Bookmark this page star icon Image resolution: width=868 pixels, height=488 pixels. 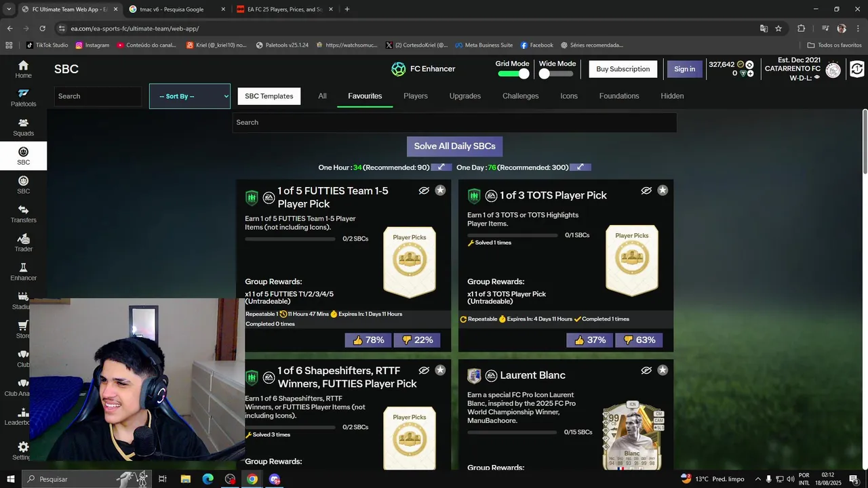pos(778,28)
